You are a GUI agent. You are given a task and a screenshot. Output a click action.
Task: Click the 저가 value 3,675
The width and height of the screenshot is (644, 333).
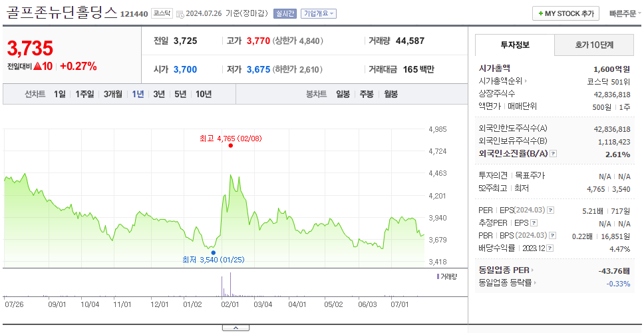pyautogui.click(x=258, y=70)
